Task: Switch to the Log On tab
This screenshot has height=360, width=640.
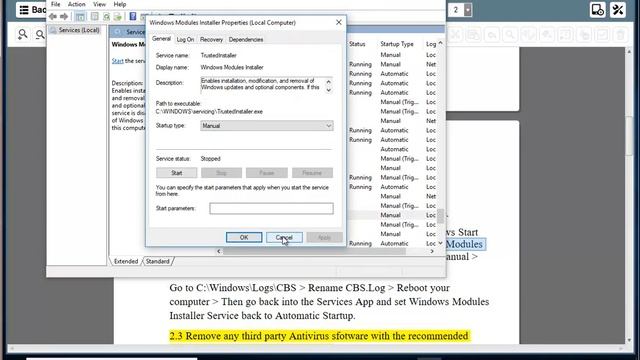Action: (185, 40)
